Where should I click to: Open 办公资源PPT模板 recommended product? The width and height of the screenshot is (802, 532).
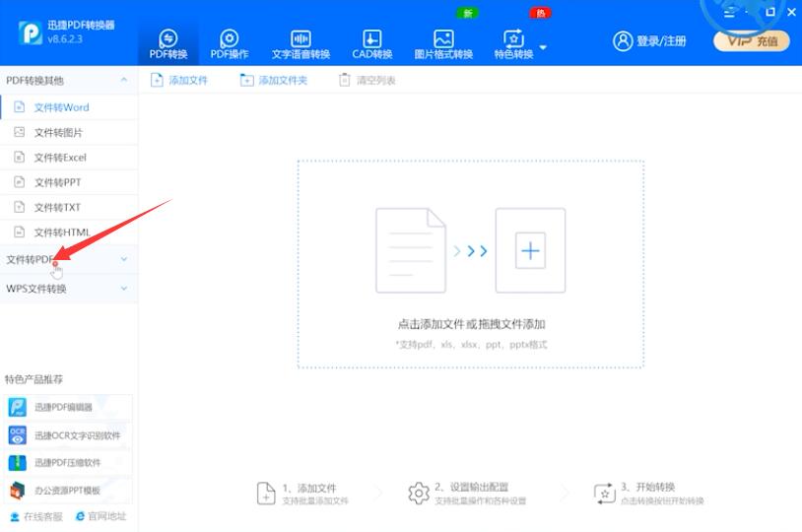pyautogui.click(x=68, y=491)
